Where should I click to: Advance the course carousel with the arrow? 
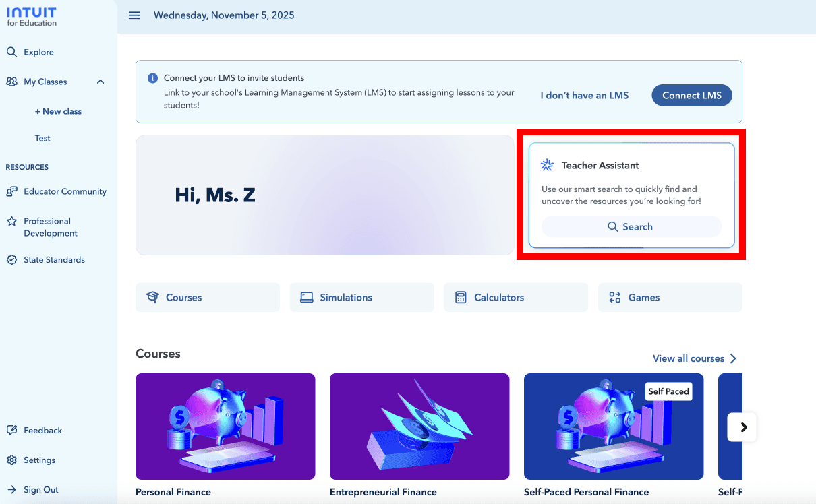742,427
